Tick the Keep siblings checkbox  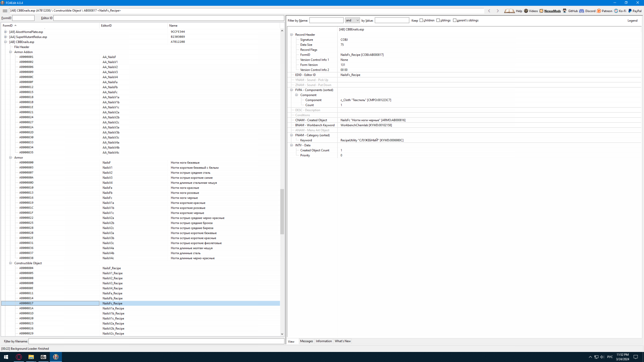coord(438,20)
